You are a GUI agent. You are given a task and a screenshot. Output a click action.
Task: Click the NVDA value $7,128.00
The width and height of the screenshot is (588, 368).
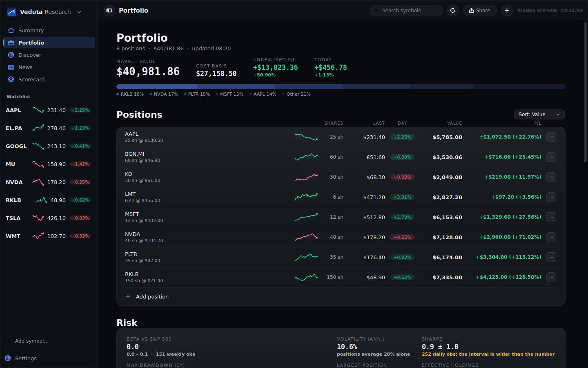coord(447,237)
